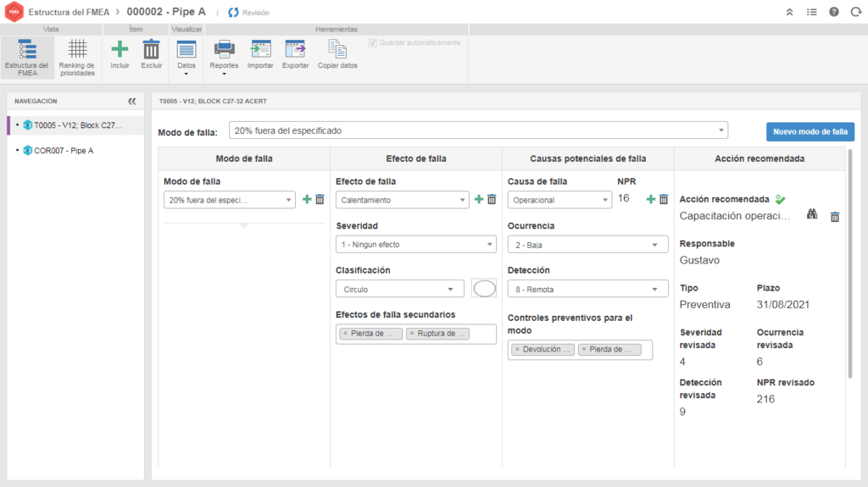This screenshot has width=868, height=487.
Task: Delete the Causa de falla with trash icon
Action: 664,199
